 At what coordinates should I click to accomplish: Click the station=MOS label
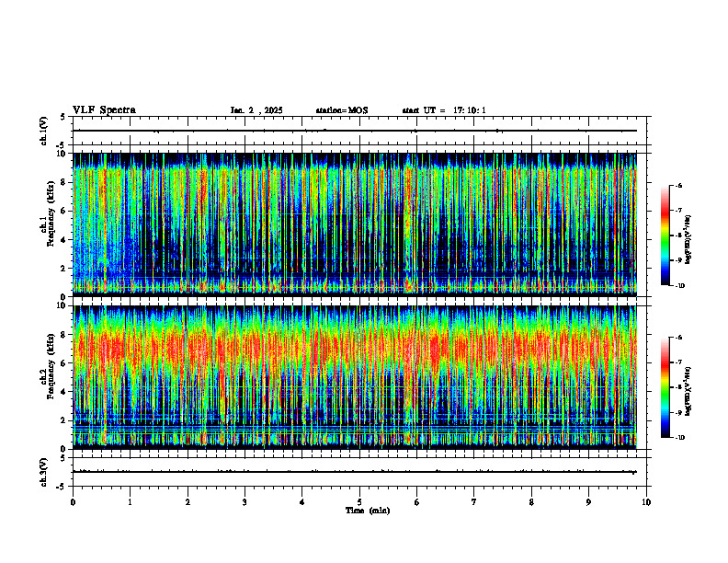[x=342, y=110]
